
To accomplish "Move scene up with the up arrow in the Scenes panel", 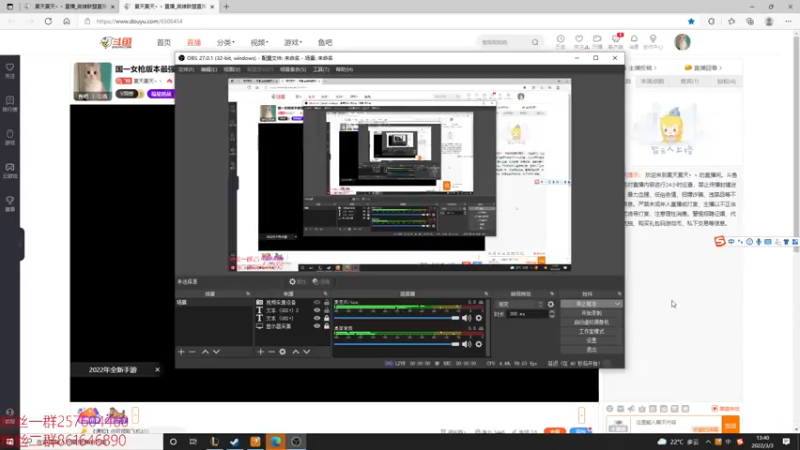I will pos(205,352).
